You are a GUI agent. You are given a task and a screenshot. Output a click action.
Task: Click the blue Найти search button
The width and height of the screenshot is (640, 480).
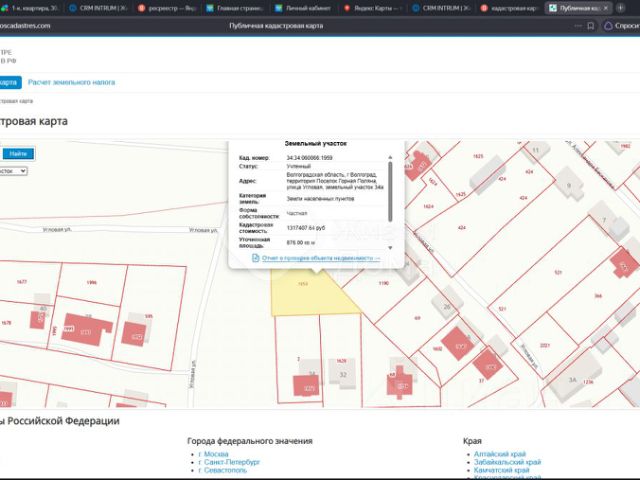click(18, 153)
